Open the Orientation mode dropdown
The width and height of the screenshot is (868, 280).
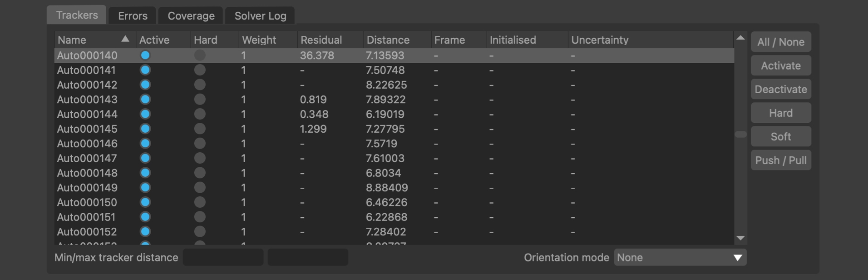tap(680, 258)
